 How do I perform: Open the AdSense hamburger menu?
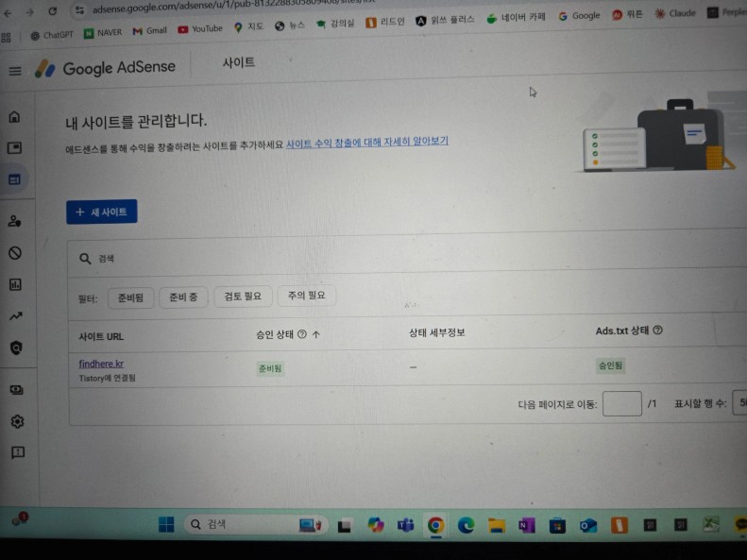tap(15, 72)
